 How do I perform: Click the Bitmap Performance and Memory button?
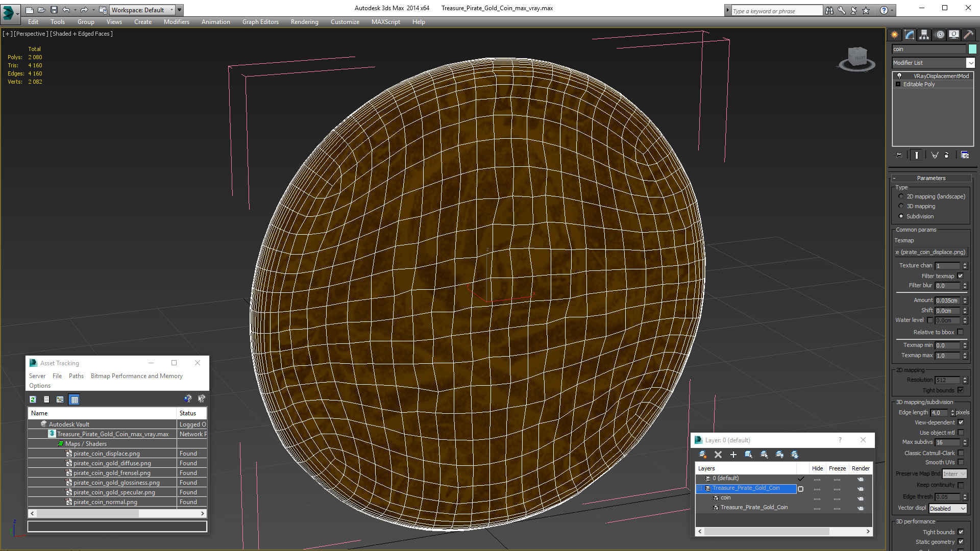click(x=137, y=375)
